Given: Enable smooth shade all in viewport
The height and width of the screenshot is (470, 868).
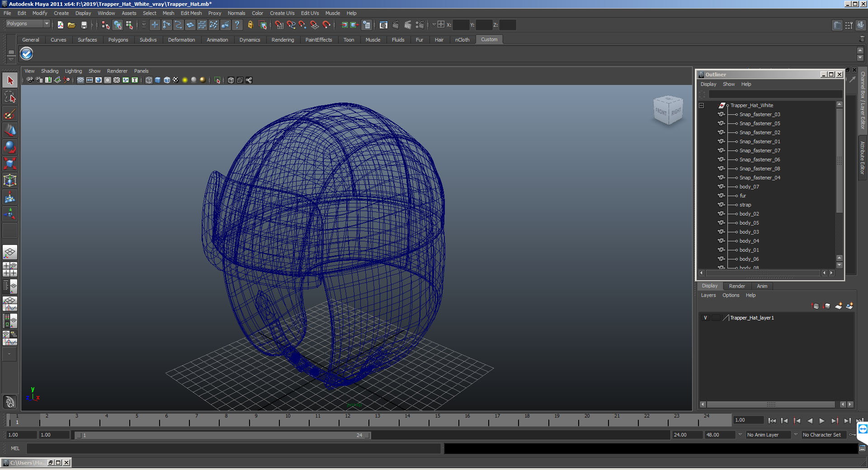Looking at the screenshot, I should point(158,80).
